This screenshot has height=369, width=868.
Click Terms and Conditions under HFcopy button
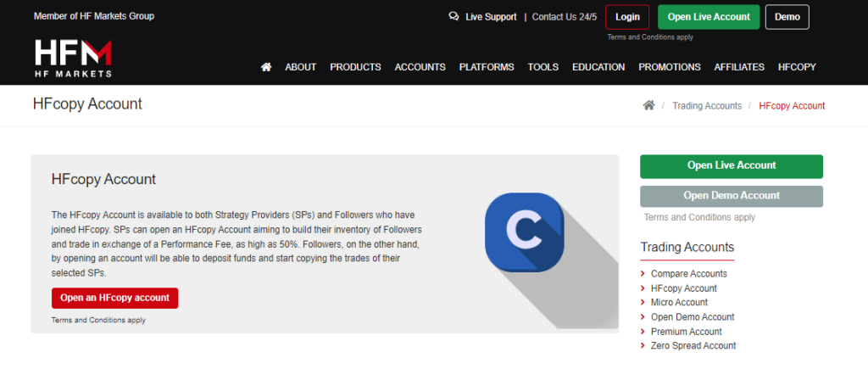point(98,321)
